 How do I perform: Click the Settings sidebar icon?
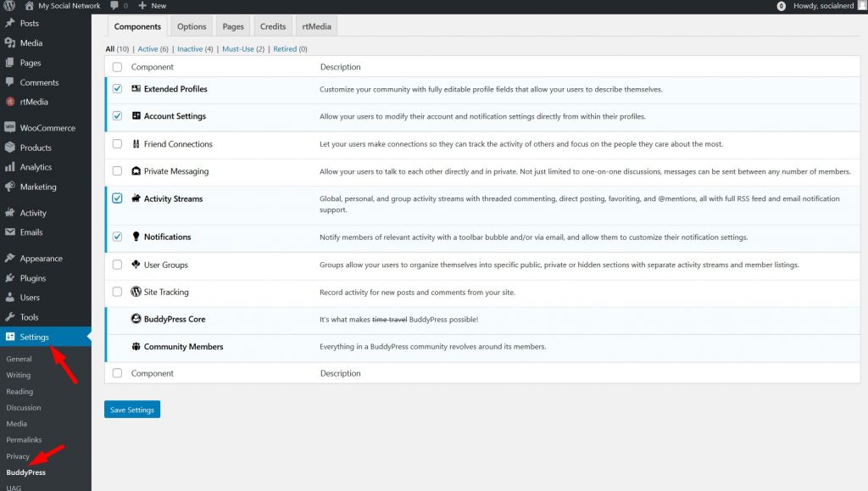coord(10,337)
